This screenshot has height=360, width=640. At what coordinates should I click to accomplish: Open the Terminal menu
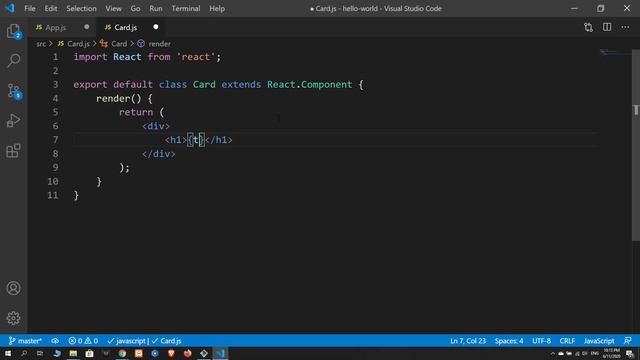[x=186, y=8]
